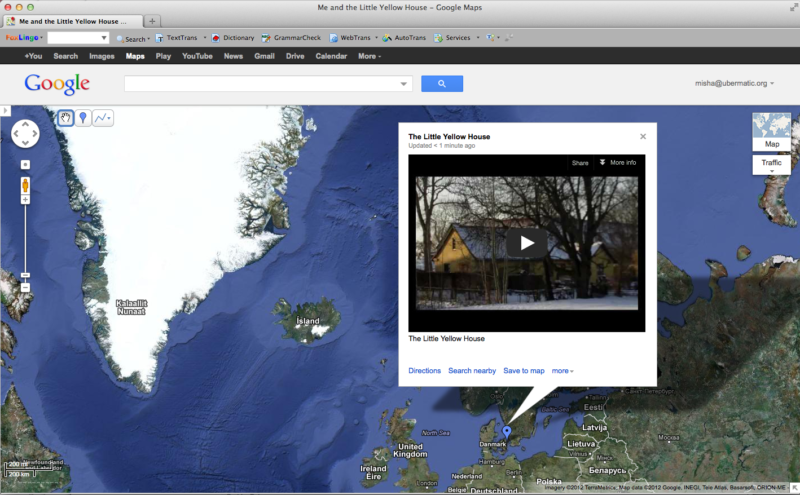Open the 'More' menu in Google bar
The image size is (800, 495).
point(369,56)
